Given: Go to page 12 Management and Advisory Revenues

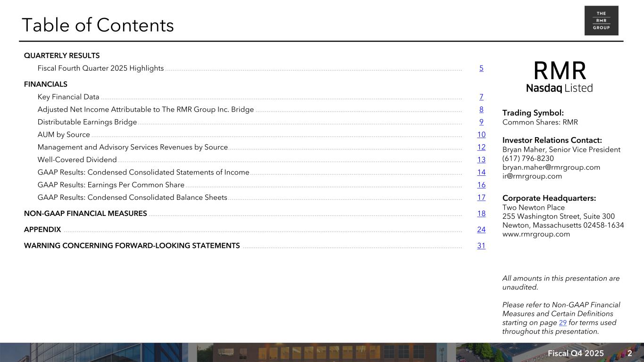Looking at the screenshot, I should 481,148.
